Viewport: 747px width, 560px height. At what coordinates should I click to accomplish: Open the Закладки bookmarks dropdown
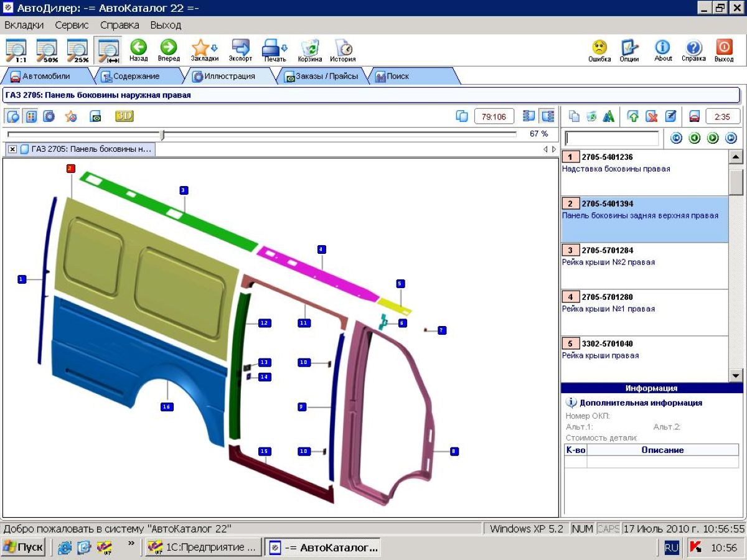click(204, 50)
